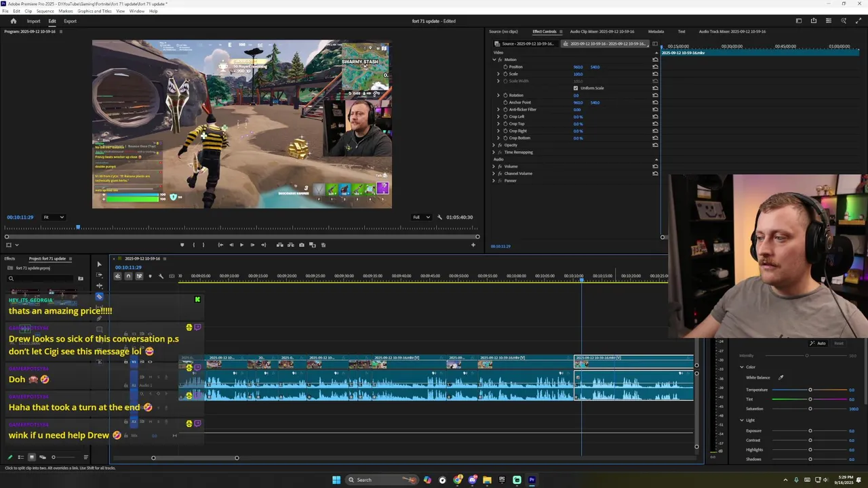This screenshot has height=488, width=868.
Task: Open the File menu
Action: 5,11
